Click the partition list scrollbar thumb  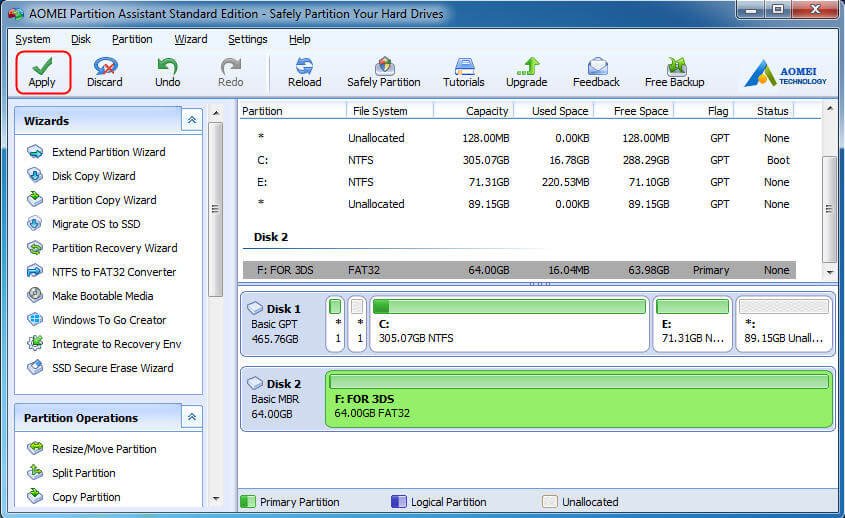(x=829, y=209)
